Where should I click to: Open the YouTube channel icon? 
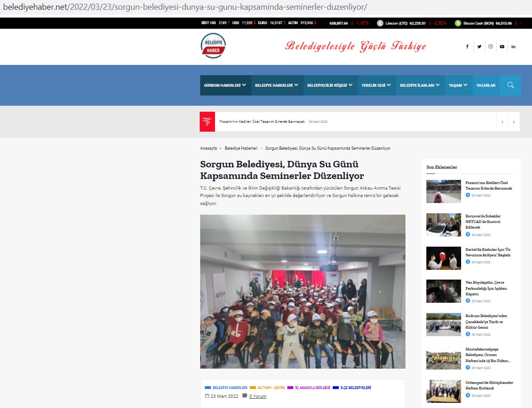(x=502, y=46)
